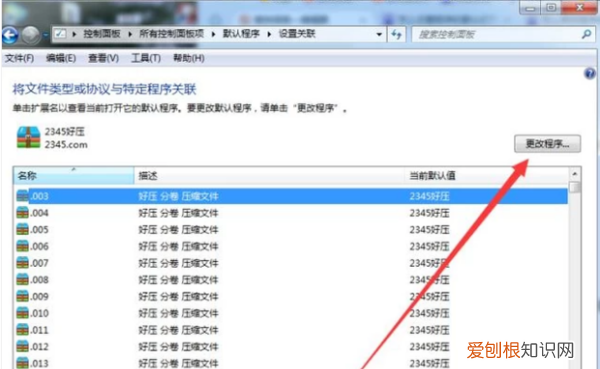Open the 查看(V) menu
This screenshot has width=600, height=369.
[103, 58]
